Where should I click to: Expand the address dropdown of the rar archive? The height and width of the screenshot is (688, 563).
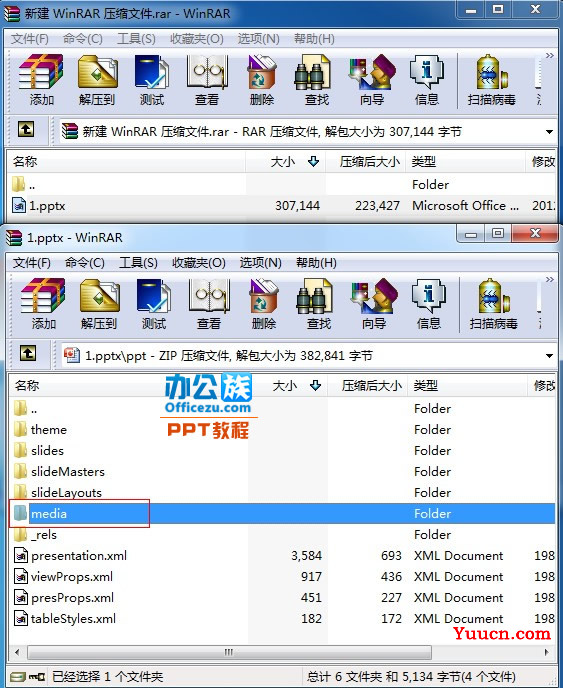click(x=549, y=132)
